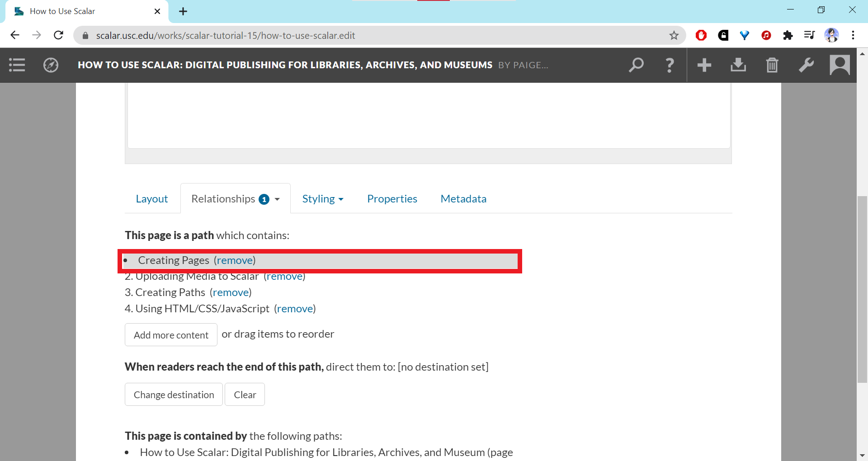Bookmark this page with the star icon
This screenshot has height=461, width=868.
coord(674,35)
